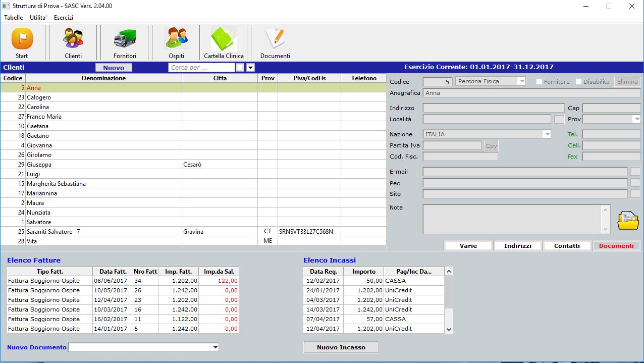Click the small button next to Località field
Image resolution: width=644 pixels, height=363 pixels.
559,119
